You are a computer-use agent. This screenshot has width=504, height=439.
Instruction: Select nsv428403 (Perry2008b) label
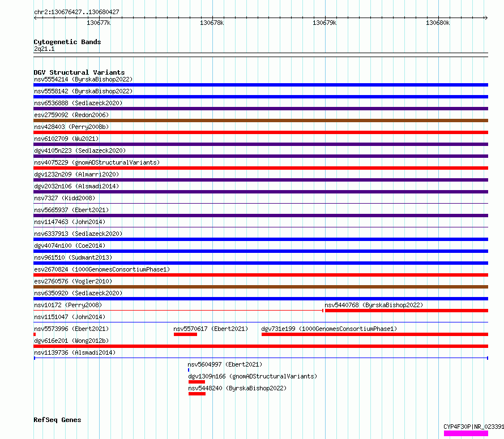pyautogui.click(x=71, y=127)
